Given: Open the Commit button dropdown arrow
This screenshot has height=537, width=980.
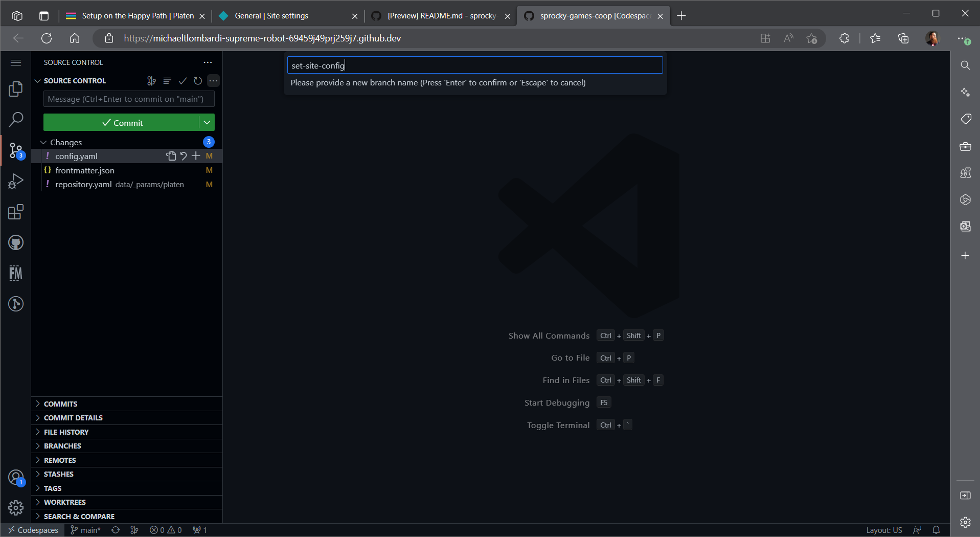Looking at the screenshot, I should (x=207, y=123).
